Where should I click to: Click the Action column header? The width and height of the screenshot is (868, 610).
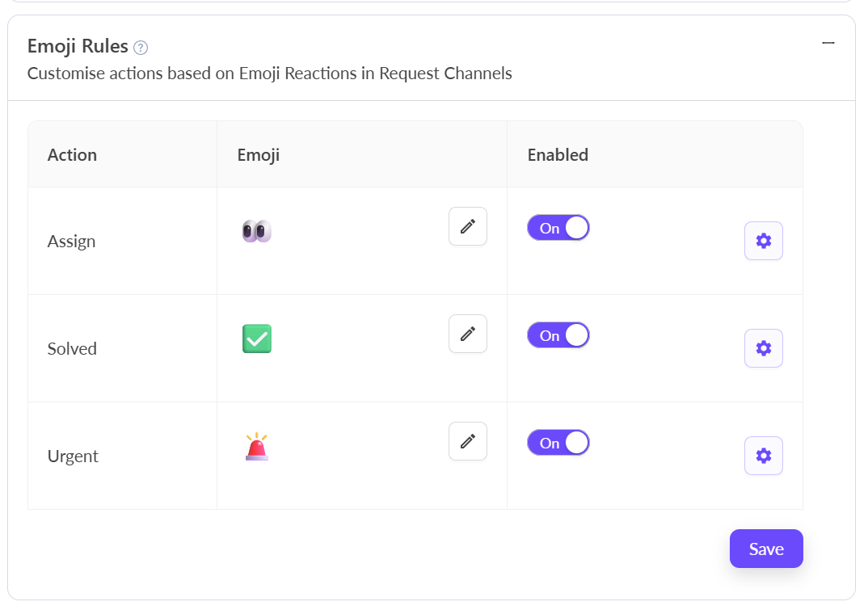pos(72,155)
